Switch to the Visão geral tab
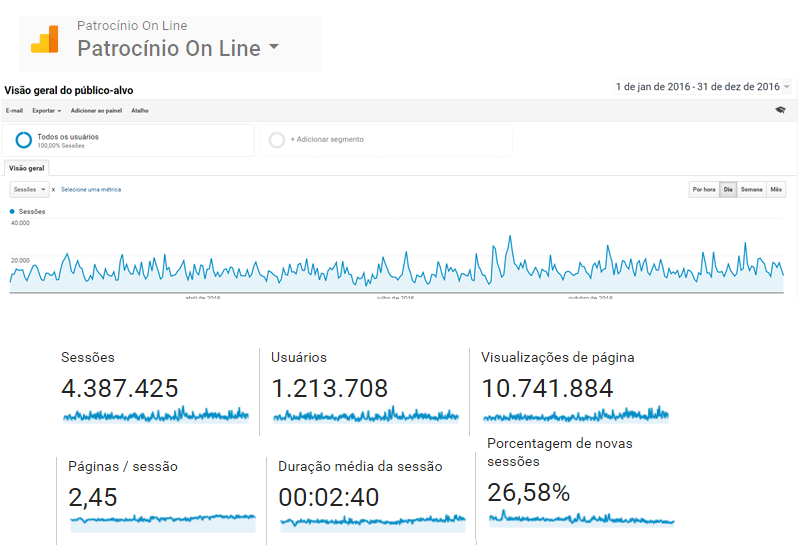800x553 pixels. click(27, 168)
